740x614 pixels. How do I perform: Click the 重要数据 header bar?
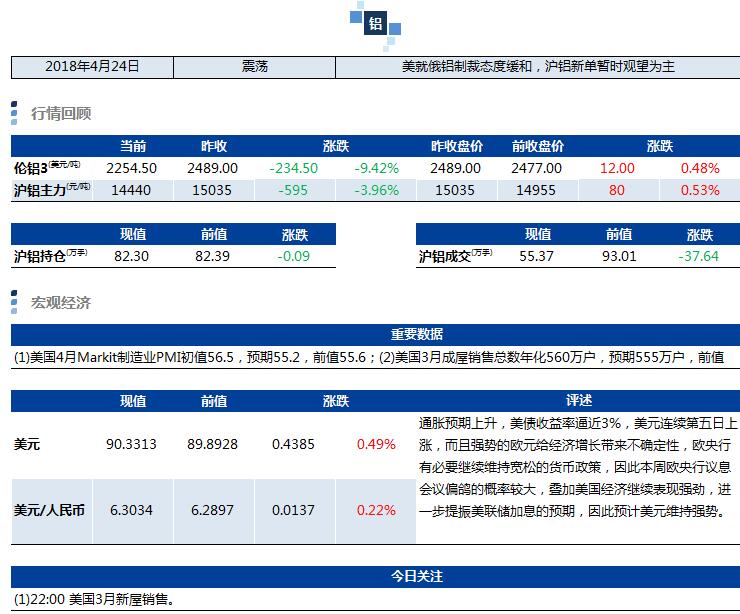pos(376,335)
